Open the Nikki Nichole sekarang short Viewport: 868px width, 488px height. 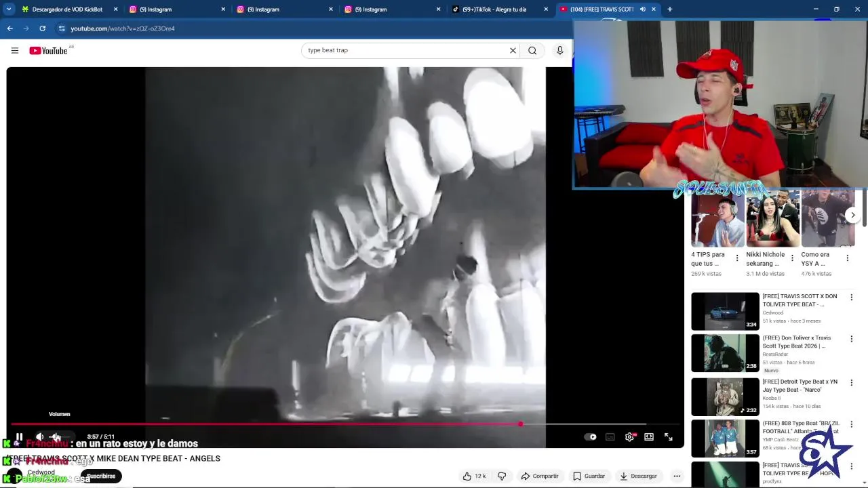click(x=772, y=219)
